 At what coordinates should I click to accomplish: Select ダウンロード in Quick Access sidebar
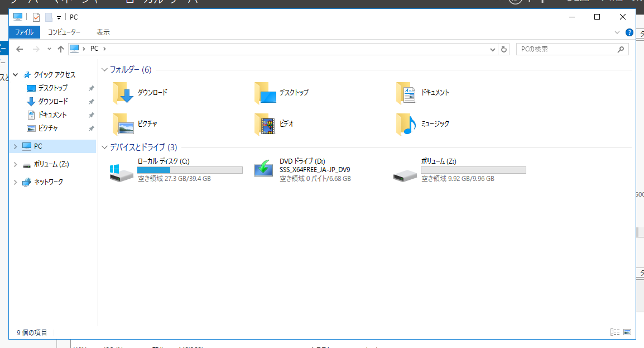pyautogui.click(x=53, y=101)
